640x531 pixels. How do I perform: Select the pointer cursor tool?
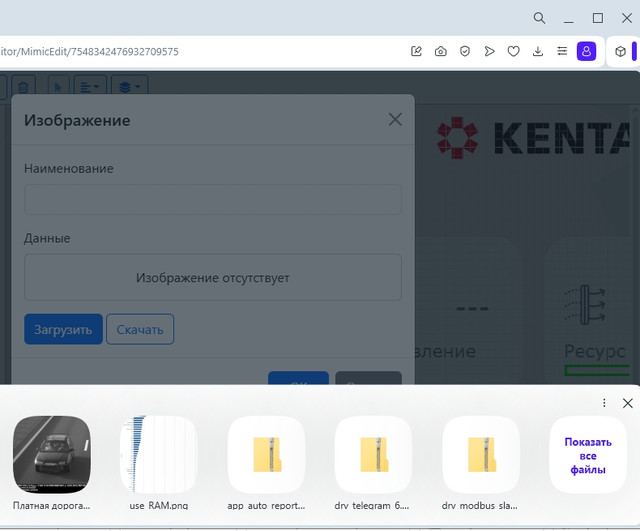(58, 87)
